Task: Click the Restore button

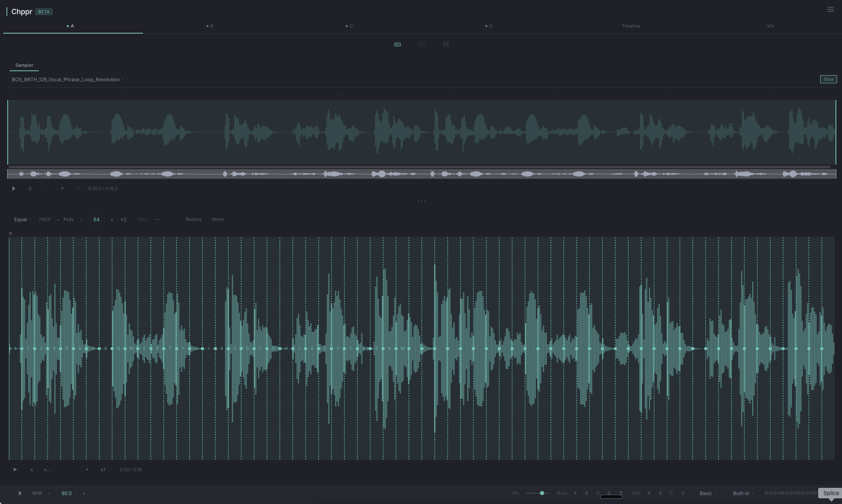Action: coord(193,219)
